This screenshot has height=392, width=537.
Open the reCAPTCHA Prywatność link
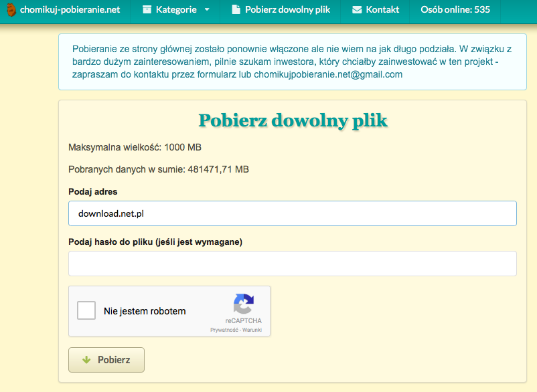(x=224, y=330)
